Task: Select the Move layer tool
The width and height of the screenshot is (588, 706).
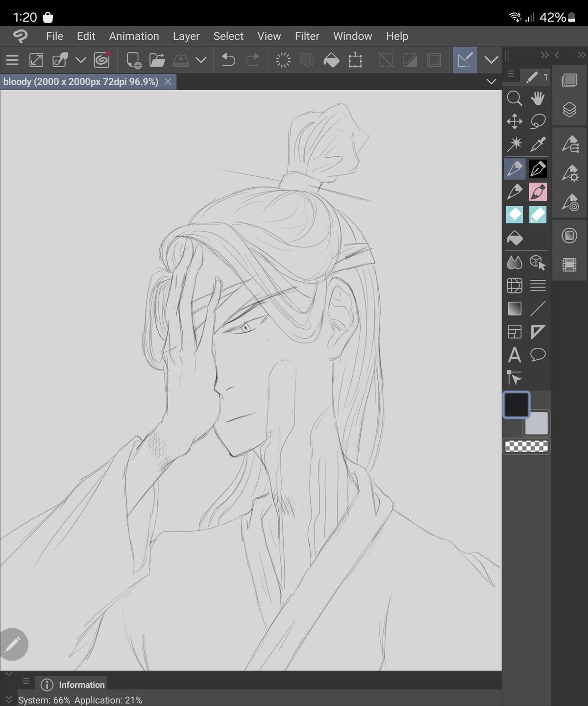Action: [x=514, y=122]
